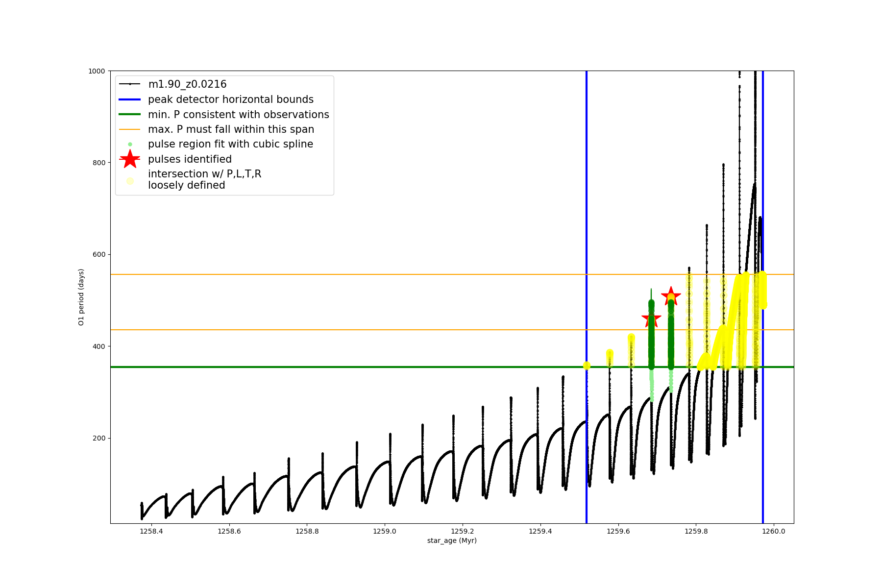882x588 pixels.
Task: Click the red star icon in the legend
Action: (x=130, y=159)
